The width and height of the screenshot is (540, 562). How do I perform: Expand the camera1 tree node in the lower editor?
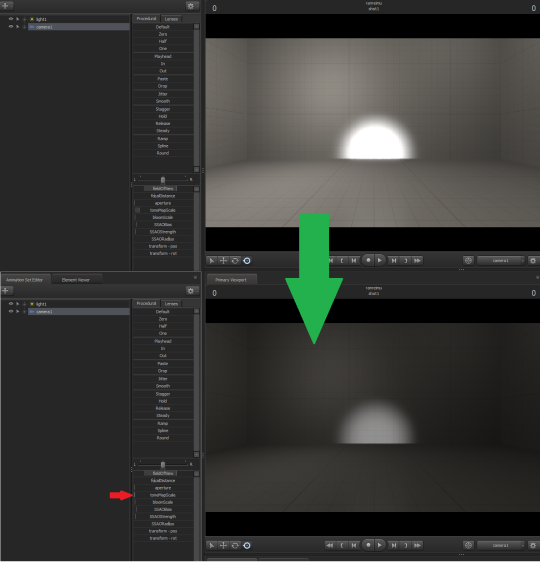(x=24, y=312)
